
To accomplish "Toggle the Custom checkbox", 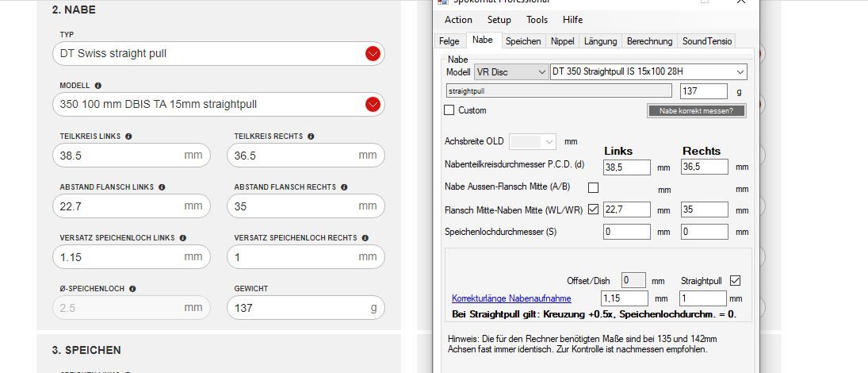I will point(449,110).
